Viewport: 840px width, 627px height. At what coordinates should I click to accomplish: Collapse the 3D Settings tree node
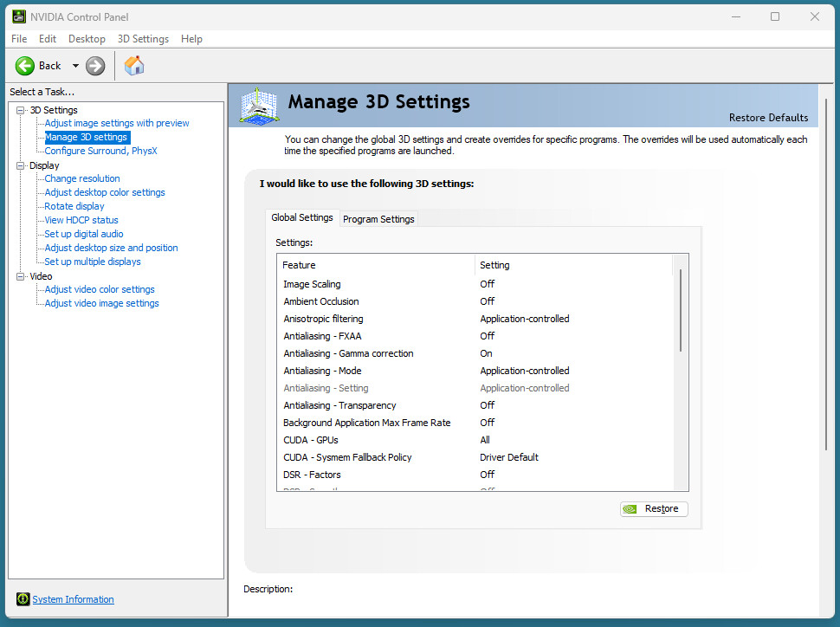tap(21, 110)
